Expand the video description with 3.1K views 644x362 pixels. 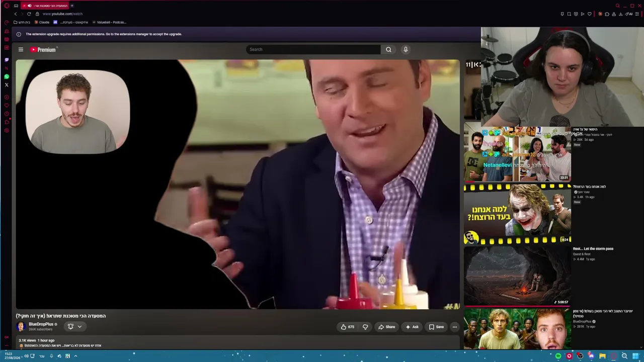237,343
